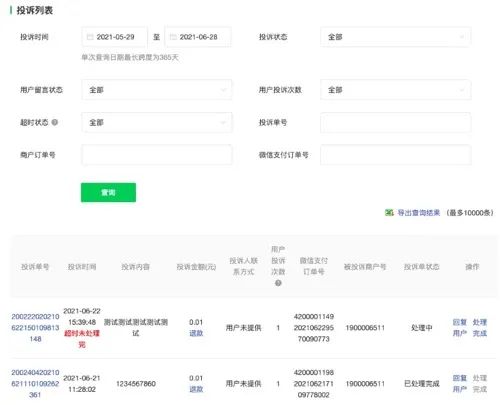Open complaint number 200222020210622150109813148
The image size is (500, 405).
[x=35, y=328]
